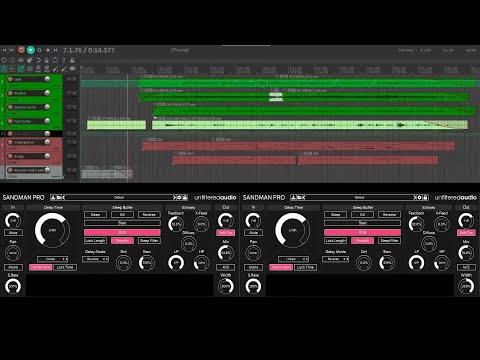Open preset name bar in right Sandman Pro
This screenshot has height=360, width=480.
pyautogui.click(x=359, y=197)
